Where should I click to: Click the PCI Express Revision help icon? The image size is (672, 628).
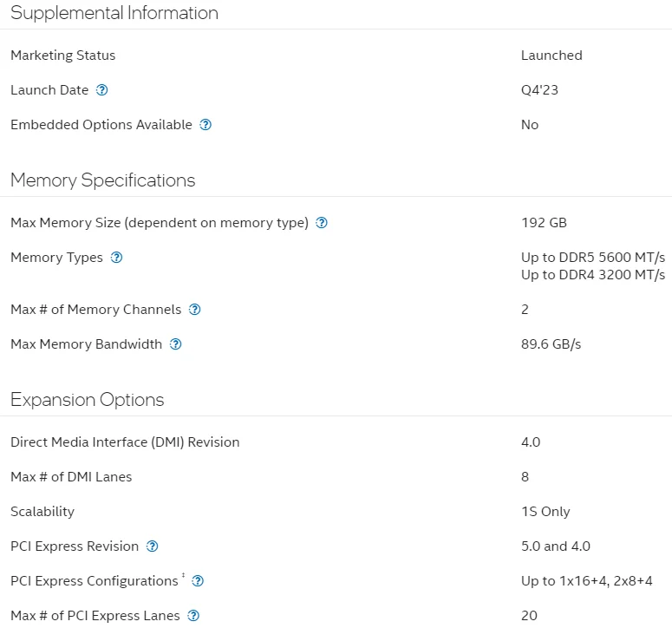tap(153, 546)
